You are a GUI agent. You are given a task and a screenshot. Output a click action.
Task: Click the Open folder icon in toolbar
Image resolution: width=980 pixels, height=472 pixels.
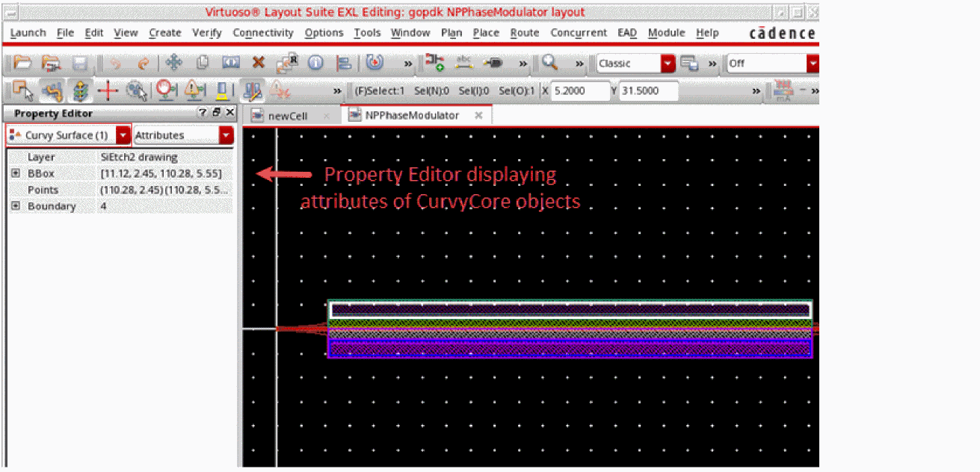point(22,63)
